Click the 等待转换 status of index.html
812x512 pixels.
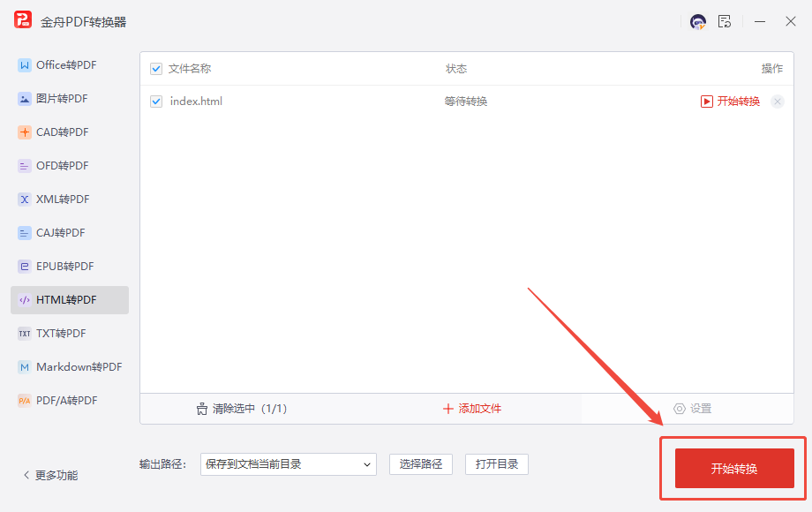point(465,102)
